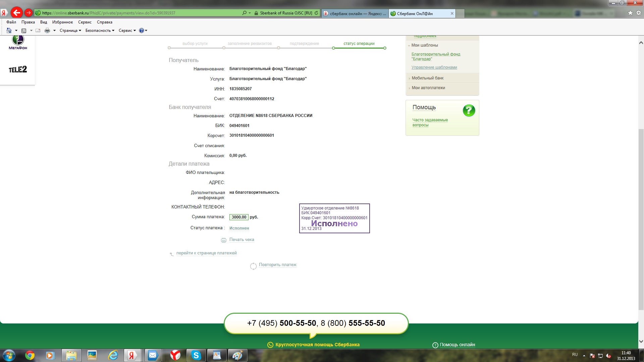The height and width of the screenshot is (362, 644).
Task: Click the статус операции progress step
Action: pyautogui.click(x=359, y=44)
